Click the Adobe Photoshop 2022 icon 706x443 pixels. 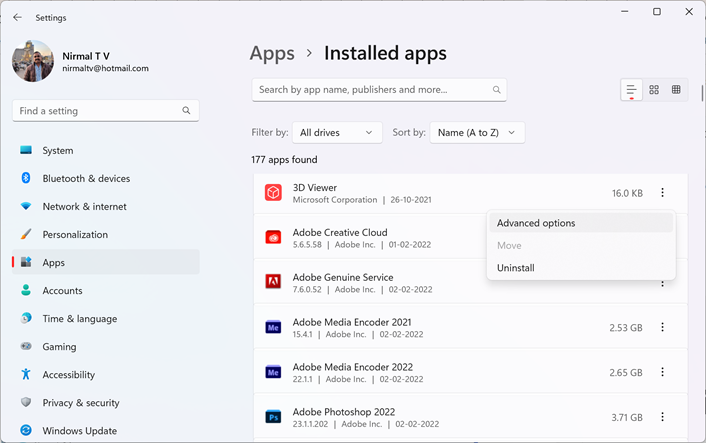click(273, 417)
